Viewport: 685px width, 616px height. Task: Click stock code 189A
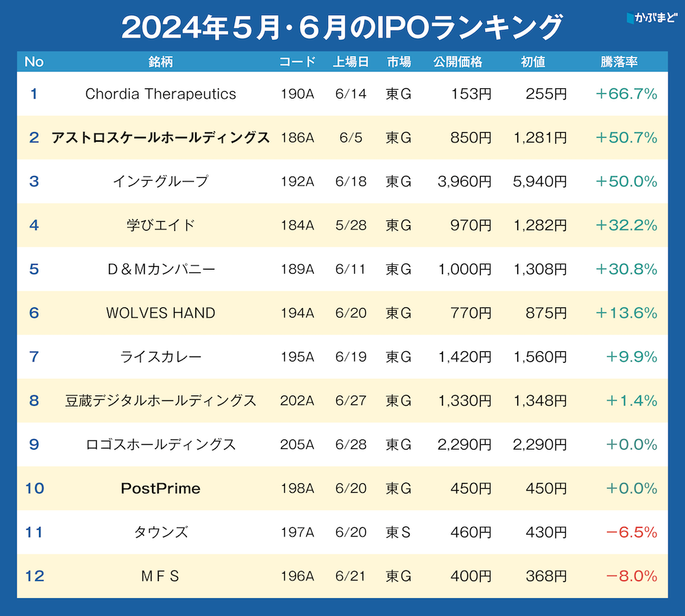point(297,269)
